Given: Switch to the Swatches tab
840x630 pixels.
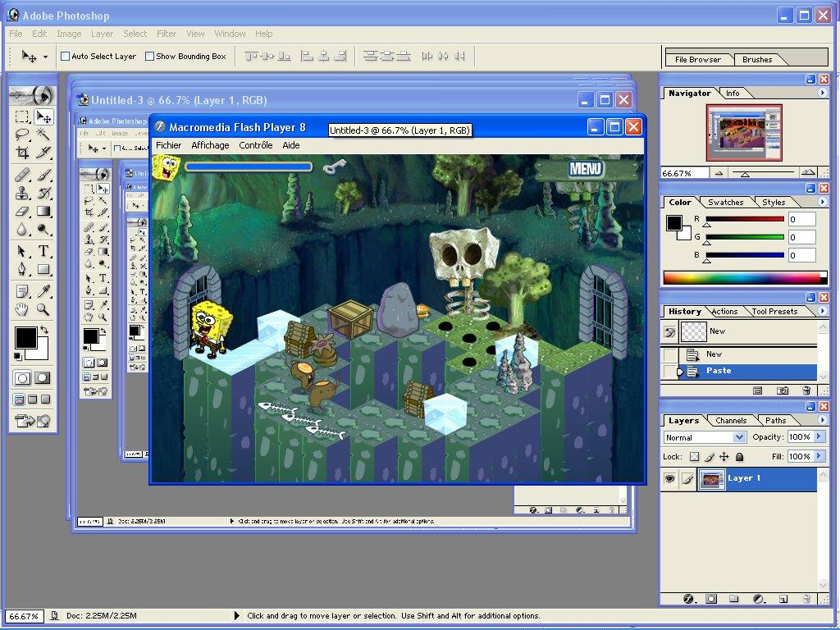Looking at the screenshot, I should point(725,202).
